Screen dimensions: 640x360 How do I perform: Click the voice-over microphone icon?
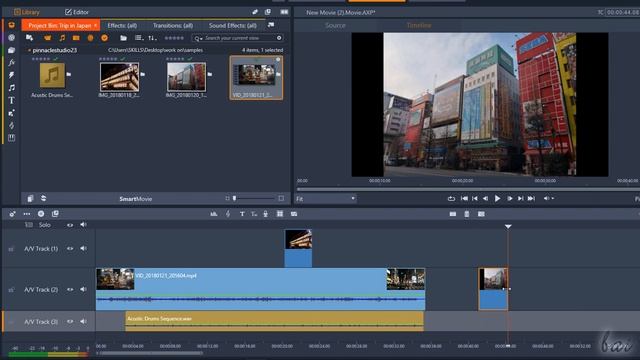(266, 214)
